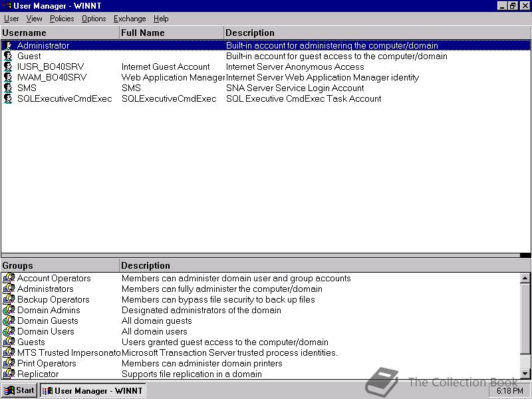Open the Help menu
The image size is (532, 399).
pyautogui.click(x=161, y=19)
